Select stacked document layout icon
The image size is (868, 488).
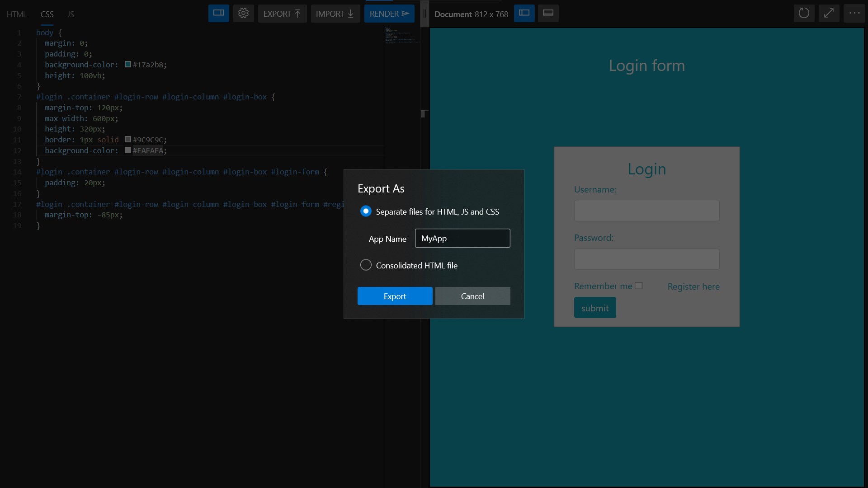point(548,13)
